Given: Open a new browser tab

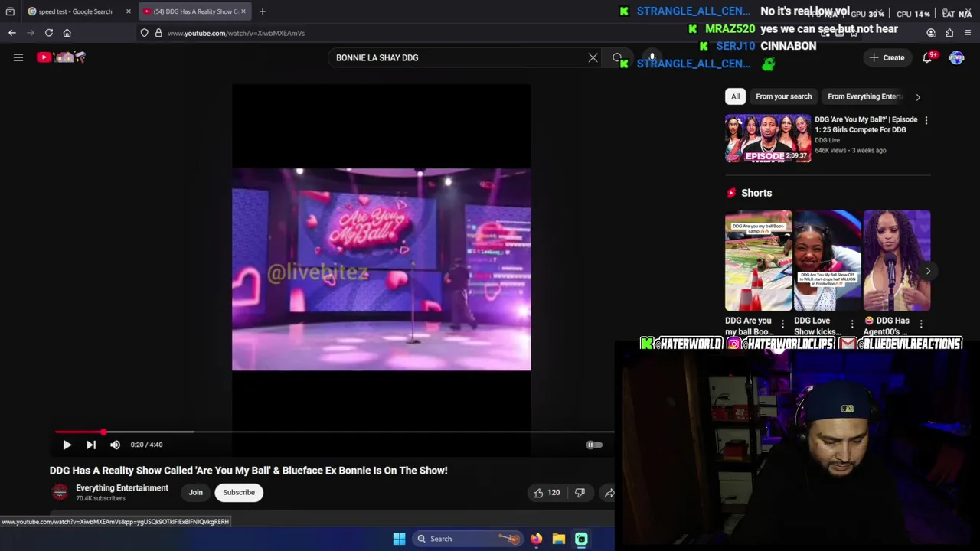Looking at the screenshot, I should pyautogui.click(x=262, y=11).
